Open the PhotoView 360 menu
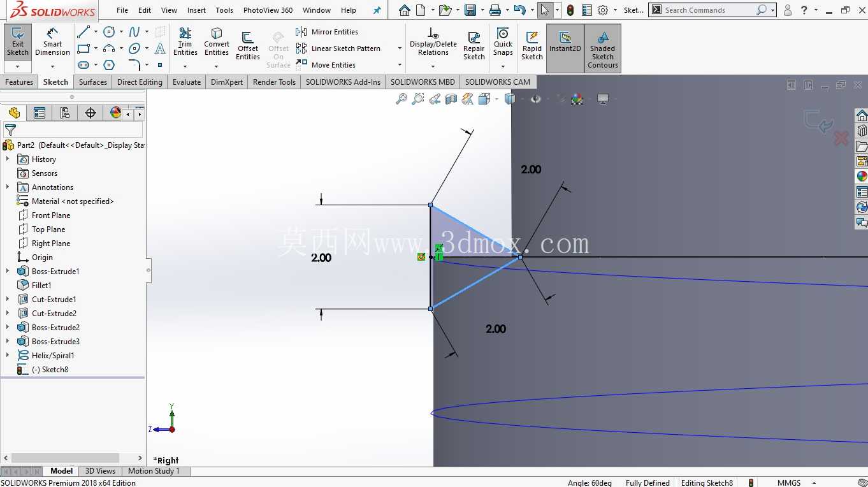The height and width of the screenshot is (487, 868). (268, 10)
